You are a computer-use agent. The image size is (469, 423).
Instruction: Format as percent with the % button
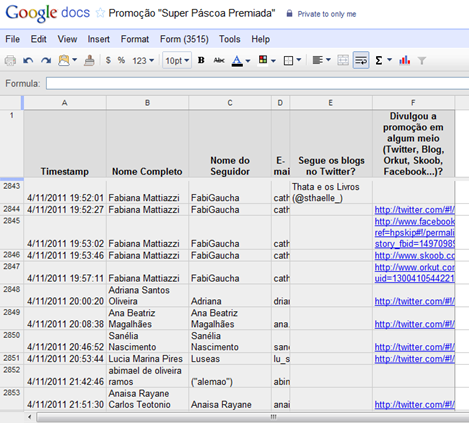(x=121, y=60)
